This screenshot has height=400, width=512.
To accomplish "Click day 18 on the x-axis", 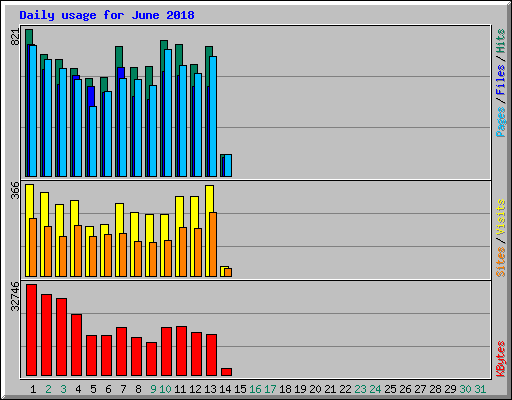I will 285,389.
